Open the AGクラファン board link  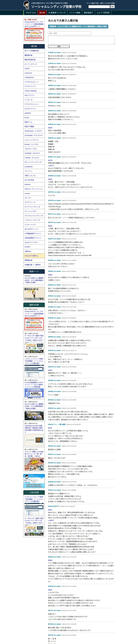pyautogui.click(x=34, y=95)
